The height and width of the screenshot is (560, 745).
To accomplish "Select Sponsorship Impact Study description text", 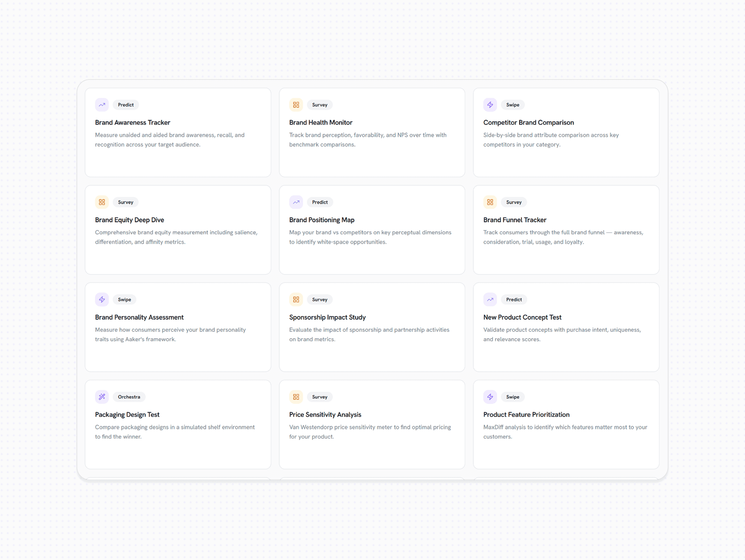I will tap(369, 335).
